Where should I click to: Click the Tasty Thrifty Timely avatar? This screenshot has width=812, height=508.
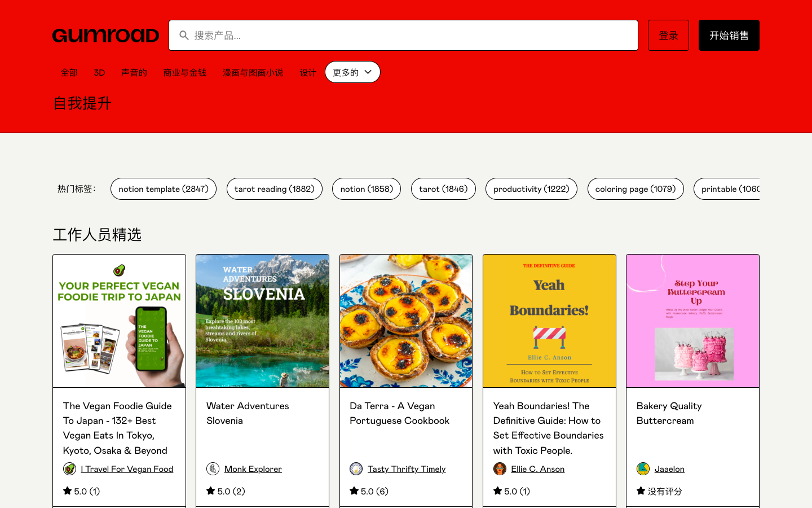[x=356, y=468]
